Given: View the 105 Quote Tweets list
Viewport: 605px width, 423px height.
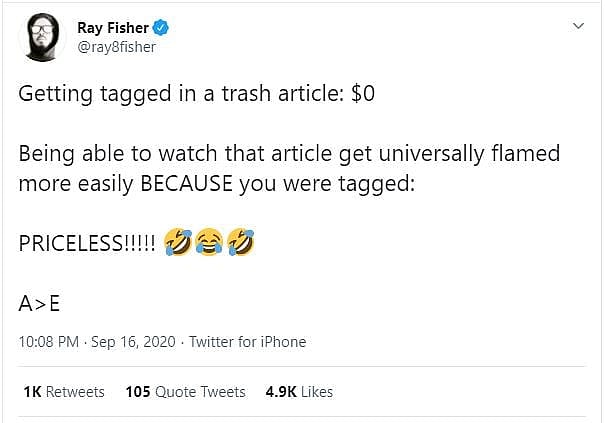Looking at the screenshot, I should (x=186, y=392).
